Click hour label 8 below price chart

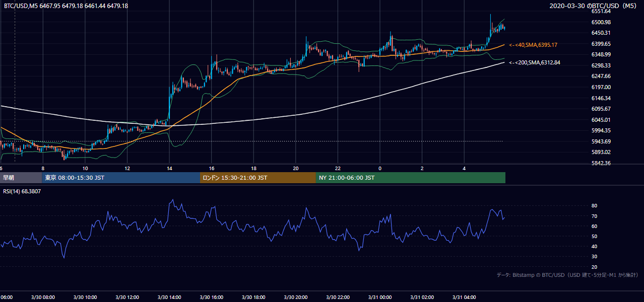(x=43, y=168)
